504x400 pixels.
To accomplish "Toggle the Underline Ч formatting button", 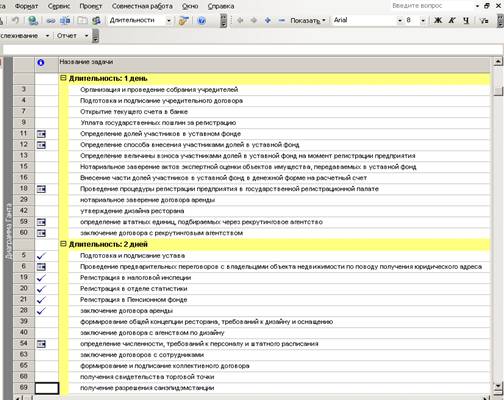I will 466,20.
